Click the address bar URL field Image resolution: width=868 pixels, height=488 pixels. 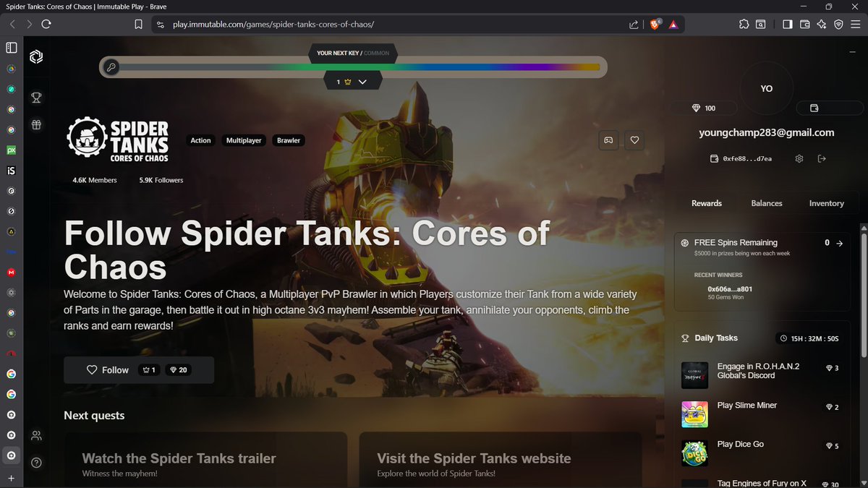click(x=391, y=24)
